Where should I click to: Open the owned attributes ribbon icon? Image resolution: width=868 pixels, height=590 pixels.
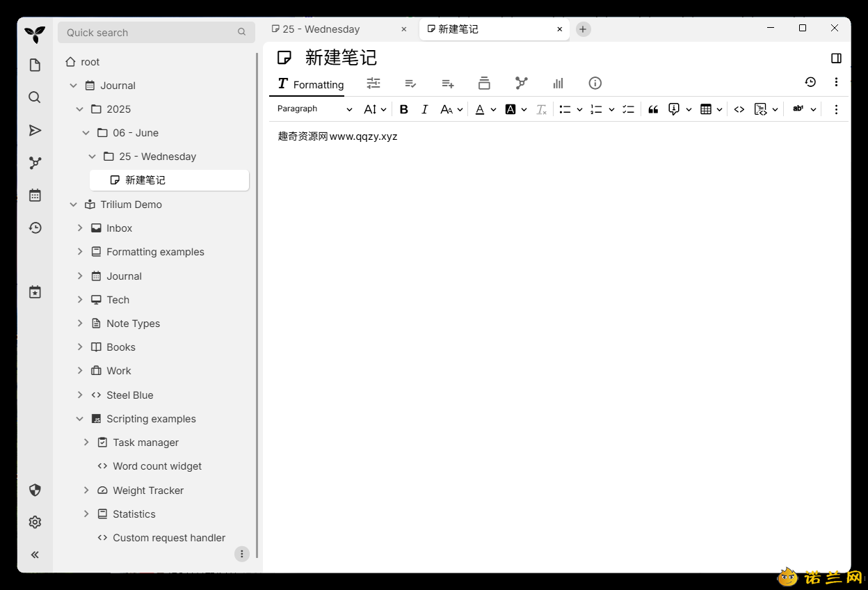pyautogui.click(x=410, y=83)
